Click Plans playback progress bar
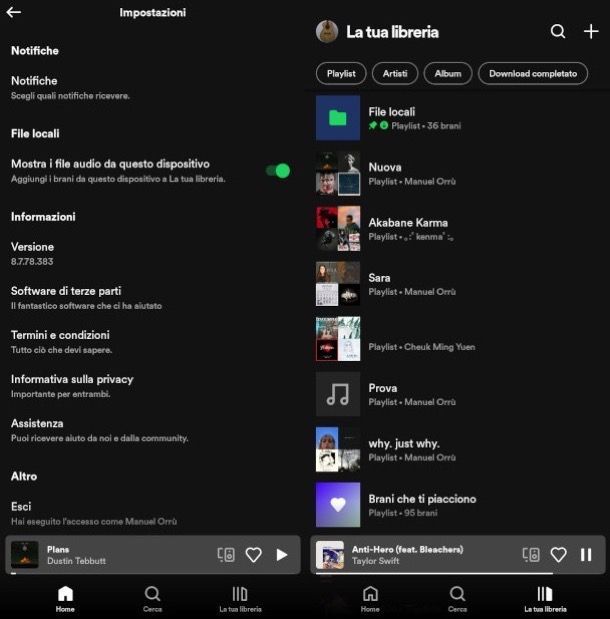 153,573
